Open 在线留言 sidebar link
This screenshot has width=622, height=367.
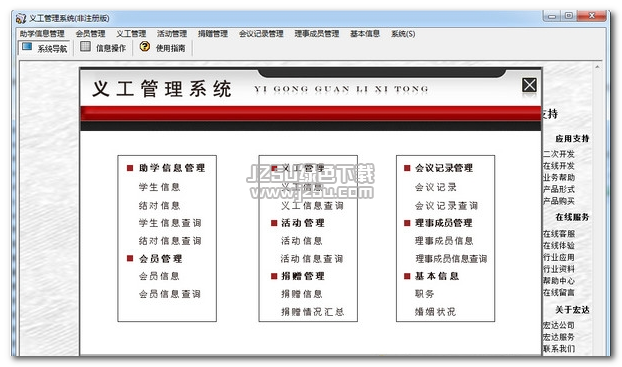[559, 292]
